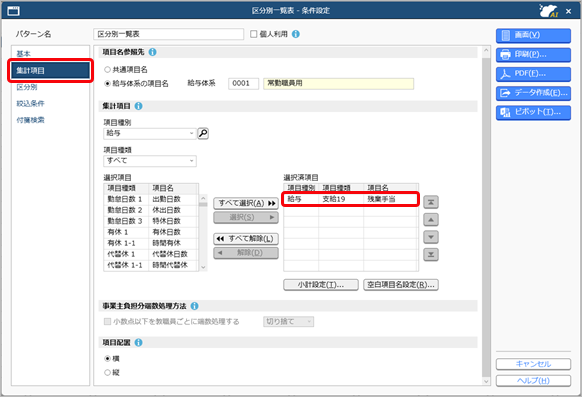Viewport: 582px width, 397px height.
Task: Click the AI assistant icon in the title bar
Action: [549, 10]
